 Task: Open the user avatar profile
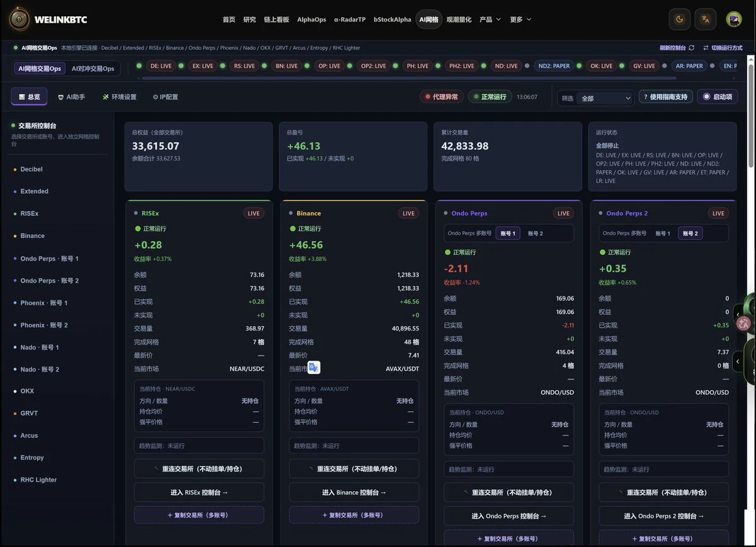(x=733, y=20)
